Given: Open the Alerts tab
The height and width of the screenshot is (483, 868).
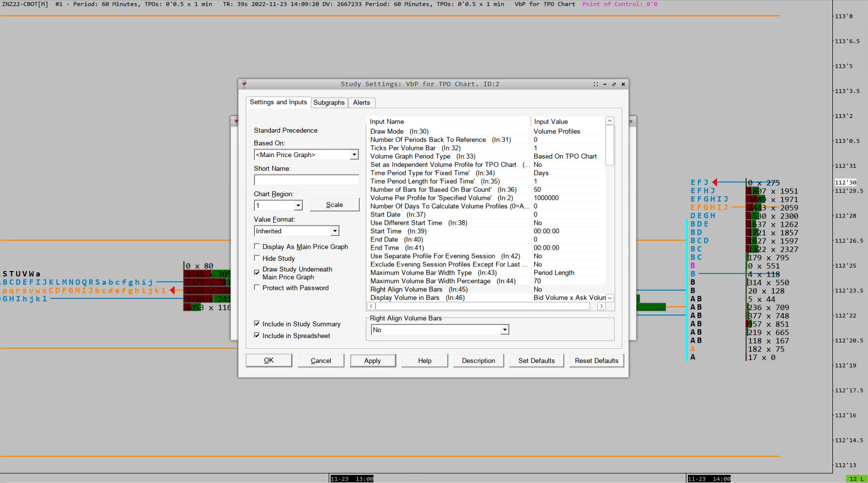Looking at the screenshot, I should coord(361,103).
